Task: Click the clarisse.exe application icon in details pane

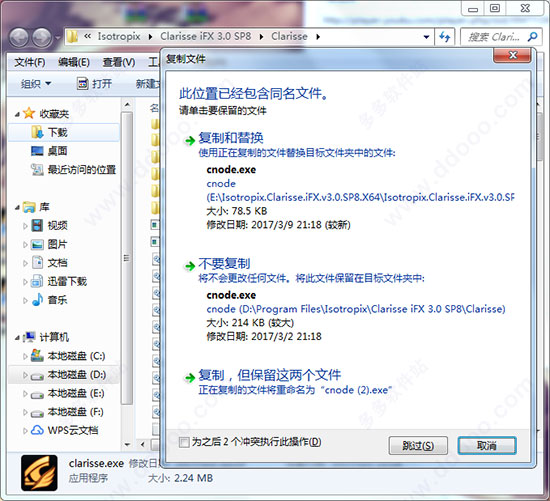Action: pos(39,473)
